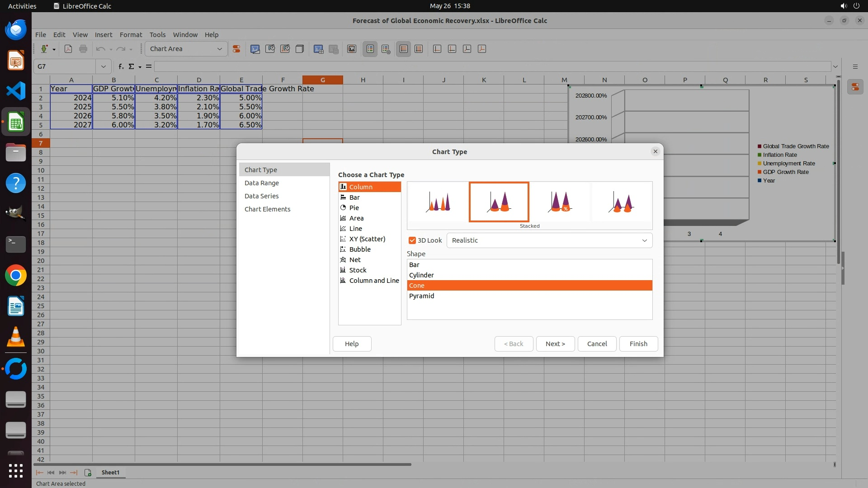Open the Format menu
The image size is (868, 488).
coord(131,35)
